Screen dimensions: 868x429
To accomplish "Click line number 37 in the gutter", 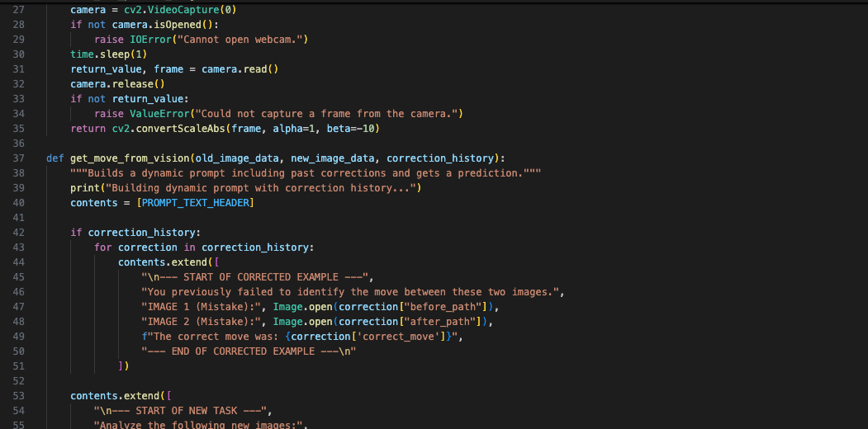I will [18, 158].
